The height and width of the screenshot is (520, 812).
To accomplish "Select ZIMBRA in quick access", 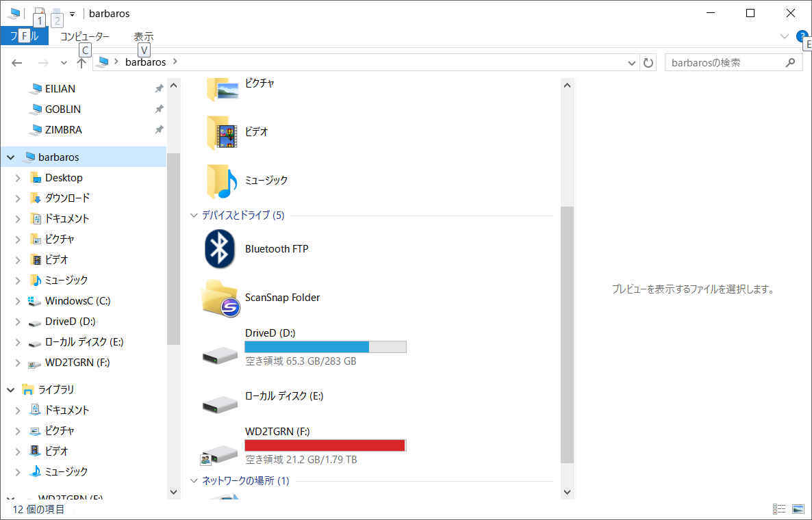I will click(63, 130).
